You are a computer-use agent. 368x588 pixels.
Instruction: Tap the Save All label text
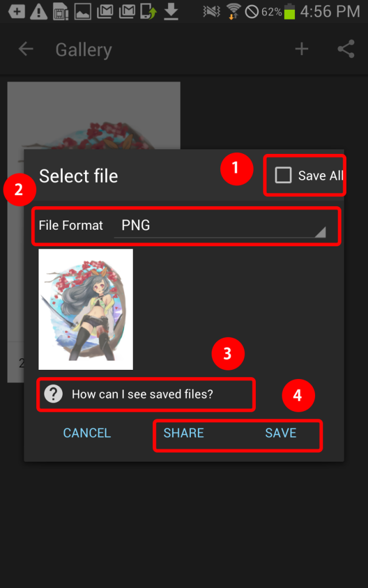click(x=320, y=176)
